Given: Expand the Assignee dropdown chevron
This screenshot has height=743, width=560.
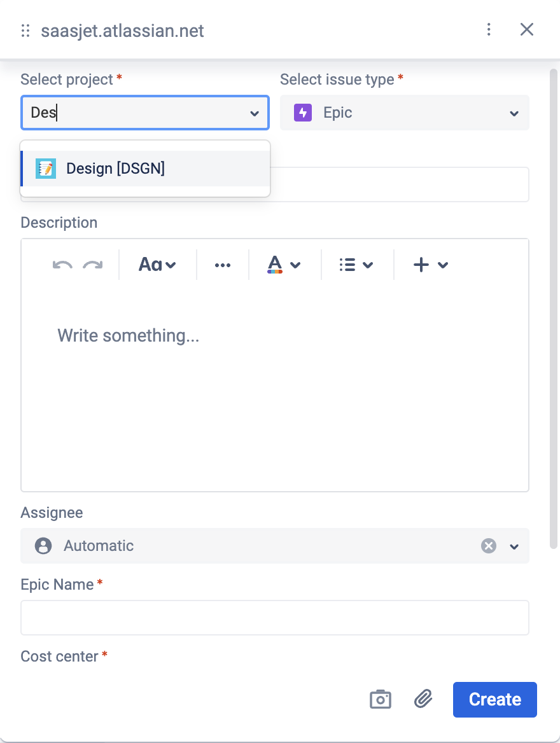Looking at the screenshot, I should click(514, 546).
